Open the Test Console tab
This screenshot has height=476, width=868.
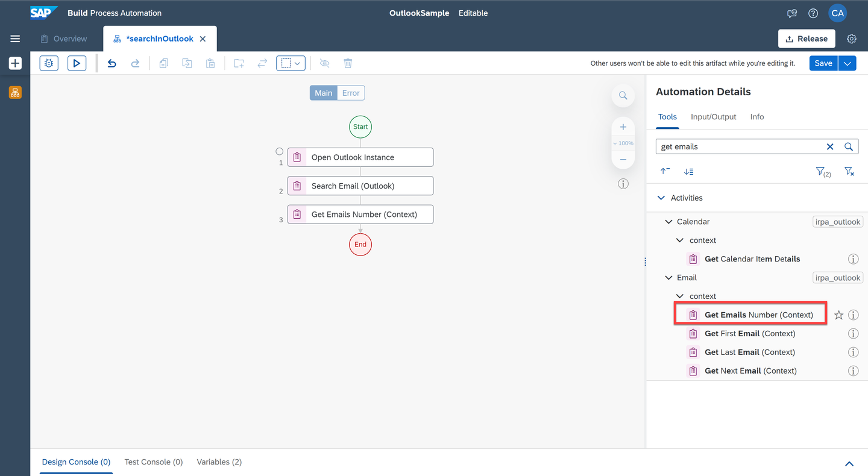click(154, 462)
